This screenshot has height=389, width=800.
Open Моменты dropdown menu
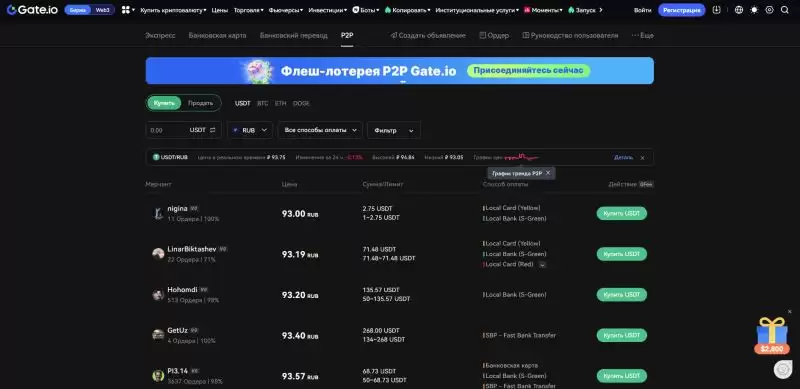click(543, 10)
